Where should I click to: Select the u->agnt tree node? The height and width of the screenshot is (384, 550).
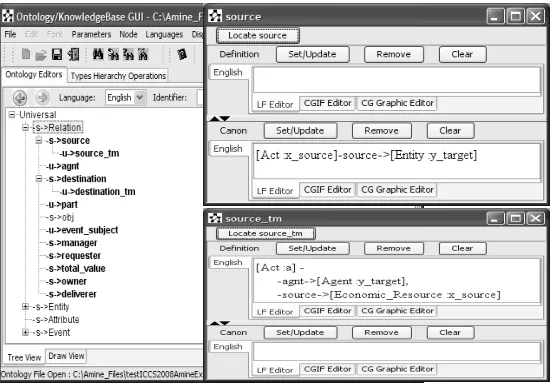point(62,166)
